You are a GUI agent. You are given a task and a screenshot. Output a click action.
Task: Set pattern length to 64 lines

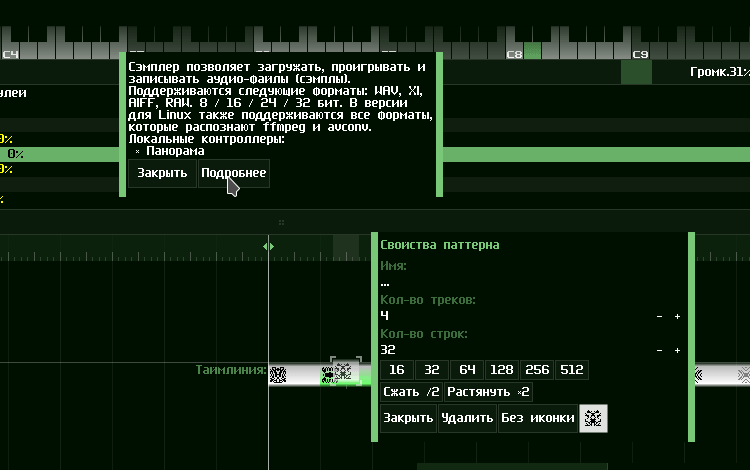click(467, 370)
